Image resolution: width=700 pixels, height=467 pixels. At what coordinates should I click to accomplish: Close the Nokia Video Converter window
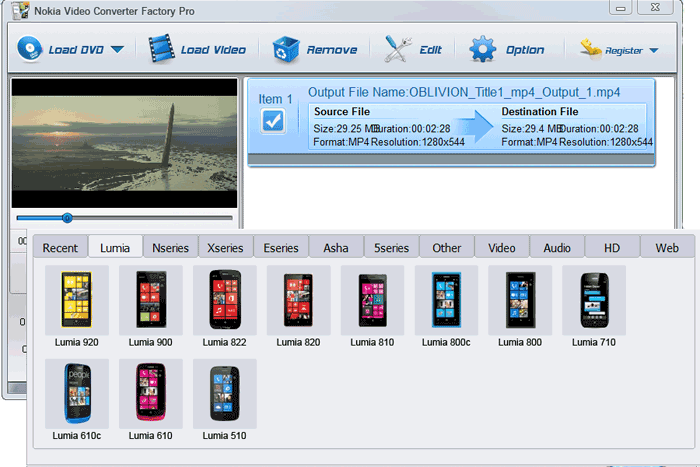[x=655, y=8]
